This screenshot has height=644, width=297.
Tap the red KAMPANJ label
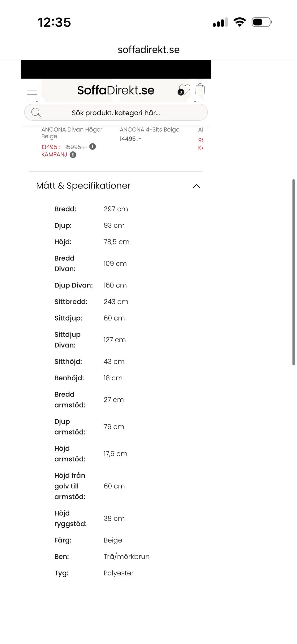pyautogui.click(x=54, y=154)
